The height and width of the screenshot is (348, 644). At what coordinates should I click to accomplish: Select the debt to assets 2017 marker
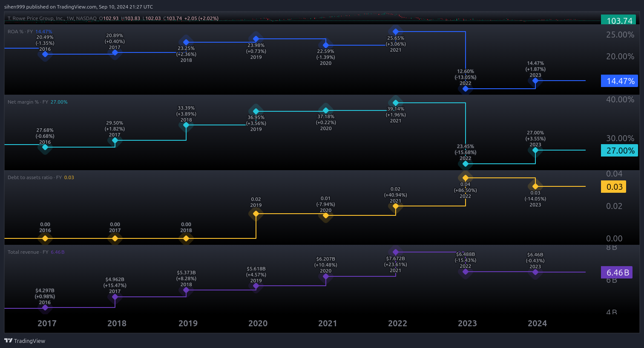pos(115,238)
